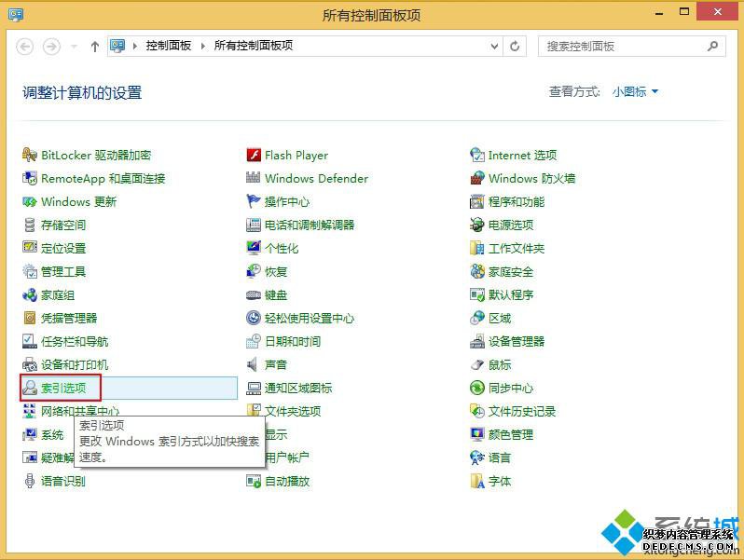Open 颜色管理 link
The height and width of the screenshot is (560, 744).
(x=511, y=434)
